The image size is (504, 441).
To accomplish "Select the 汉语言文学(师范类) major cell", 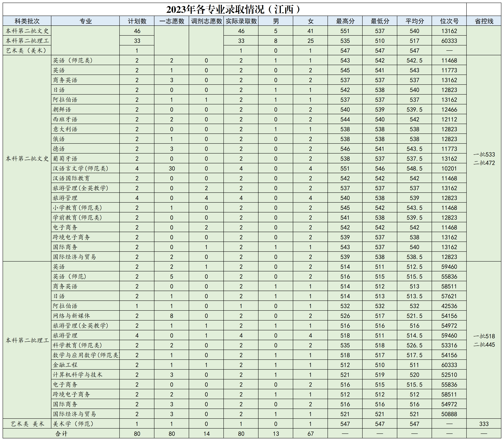I will tap(81, 169).
